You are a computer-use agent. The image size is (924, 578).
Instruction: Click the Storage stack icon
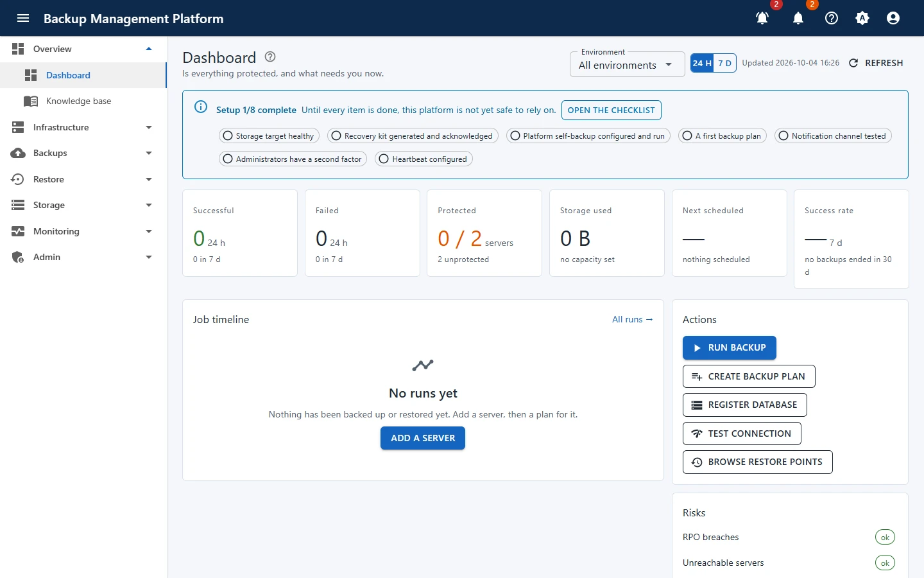tap(18, 205)
